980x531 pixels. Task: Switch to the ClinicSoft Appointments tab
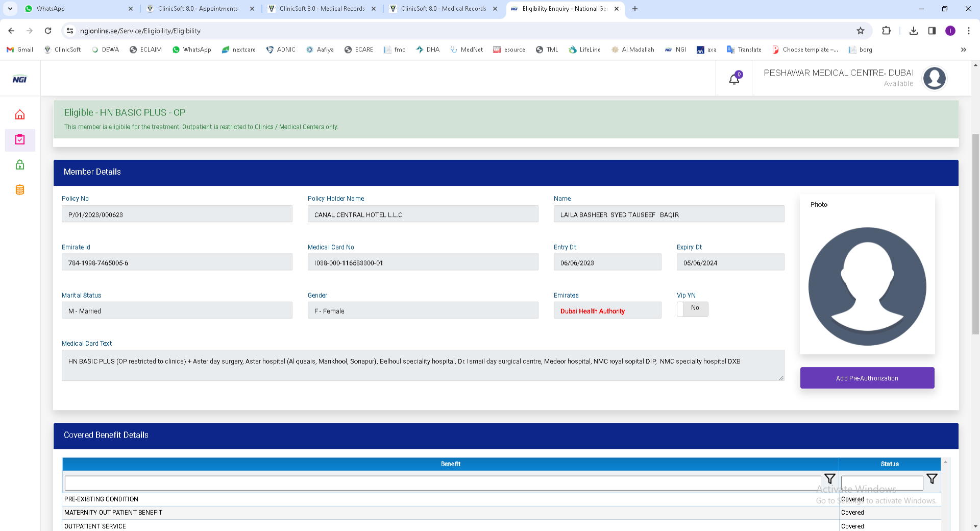(x=198, y=9)
